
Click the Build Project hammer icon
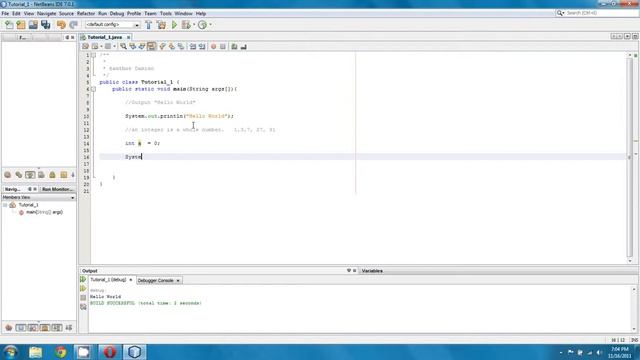149,25
